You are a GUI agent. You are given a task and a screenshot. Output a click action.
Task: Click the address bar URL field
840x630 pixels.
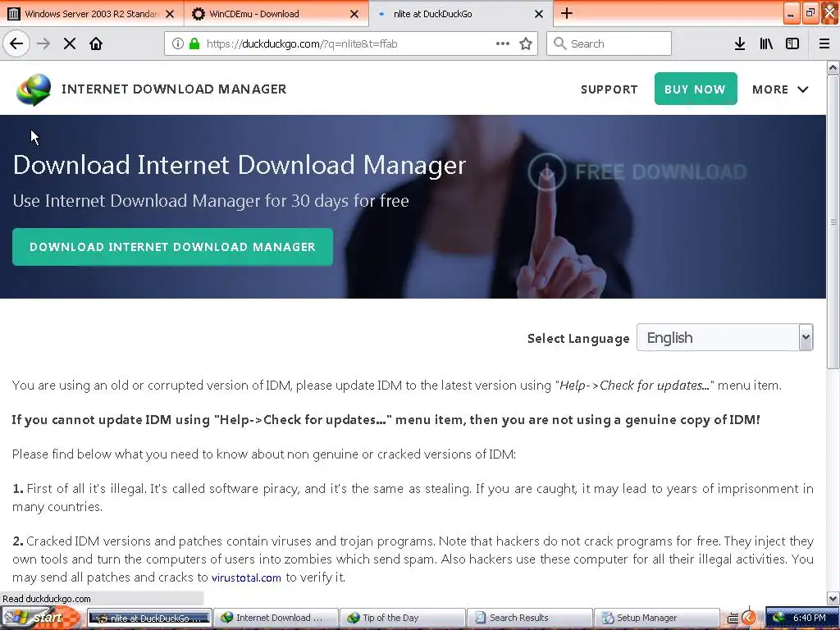351,43
